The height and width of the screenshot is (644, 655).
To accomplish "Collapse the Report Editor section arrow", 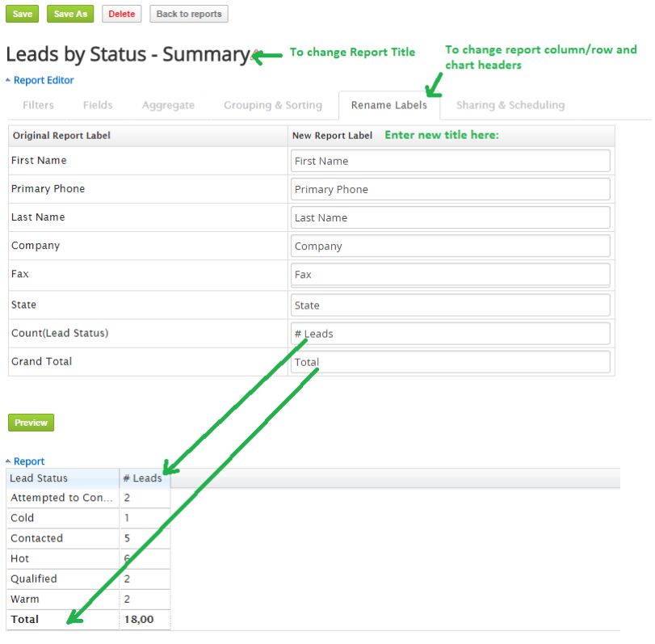I will (8, 80).
